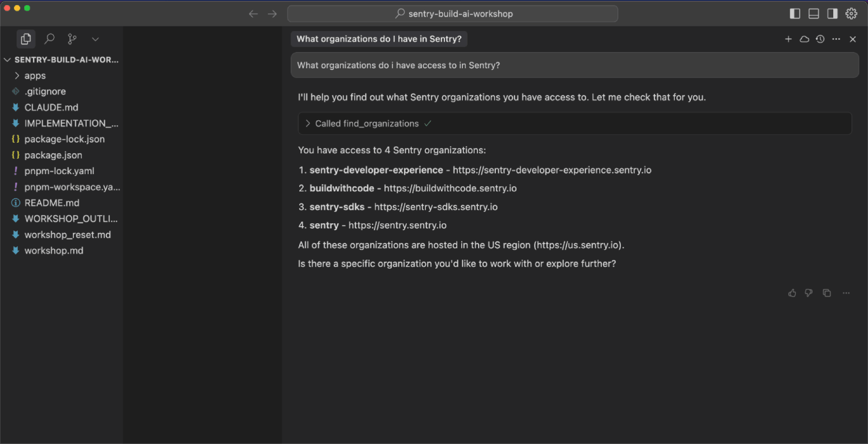Toggle the secondary sidebar layout button
The image size is (868, 444).
[832, 14]
